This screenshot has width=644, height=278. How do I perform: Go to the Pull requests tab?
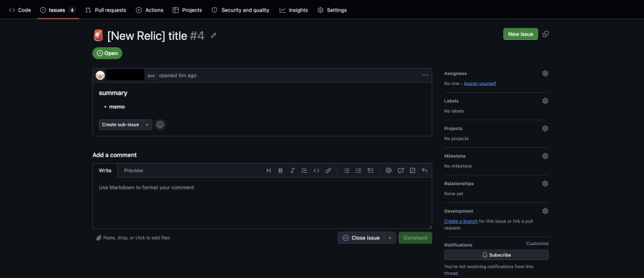106,10
